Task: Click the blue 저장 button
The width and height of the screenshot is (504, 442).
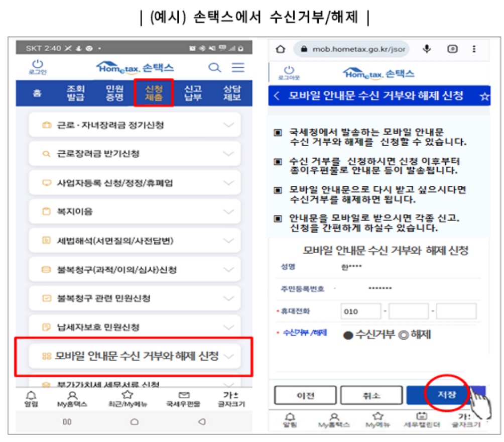Action: [446, 395]
